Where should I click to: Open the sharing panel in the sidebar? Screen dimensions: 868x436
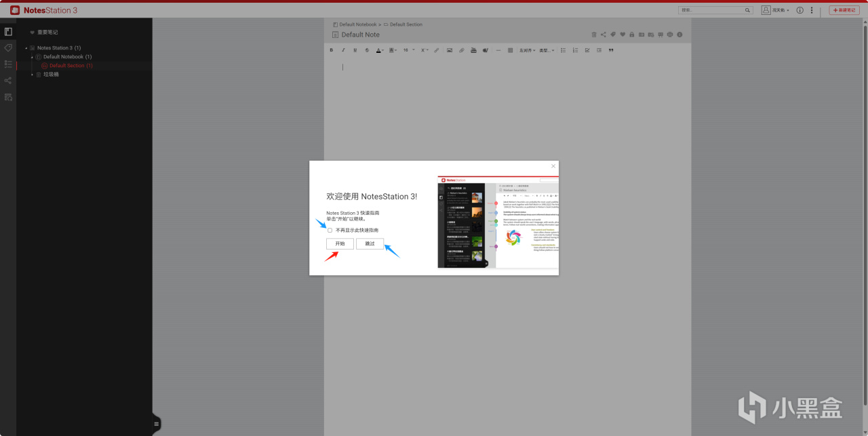click(x=8, y=81)
